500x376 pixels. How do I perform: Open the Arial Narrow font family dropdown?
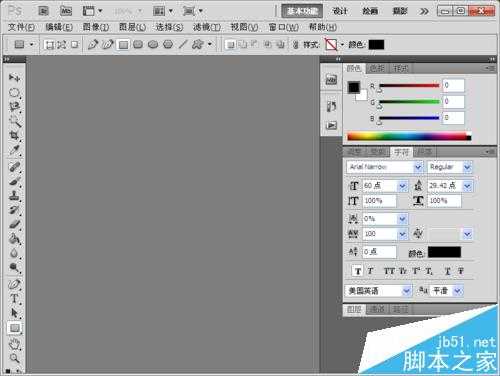(418, 167)
